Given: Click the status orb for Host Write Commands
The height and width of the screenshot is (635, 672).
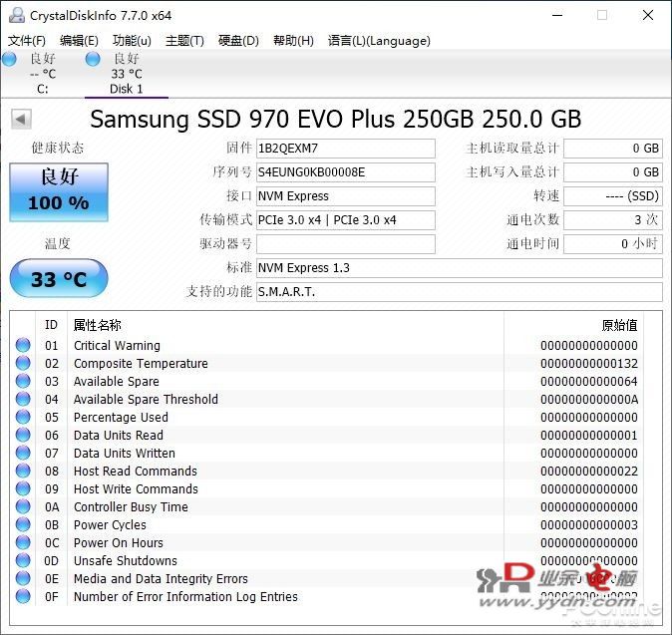Looking at the screenshot, I should click(23, 488).
